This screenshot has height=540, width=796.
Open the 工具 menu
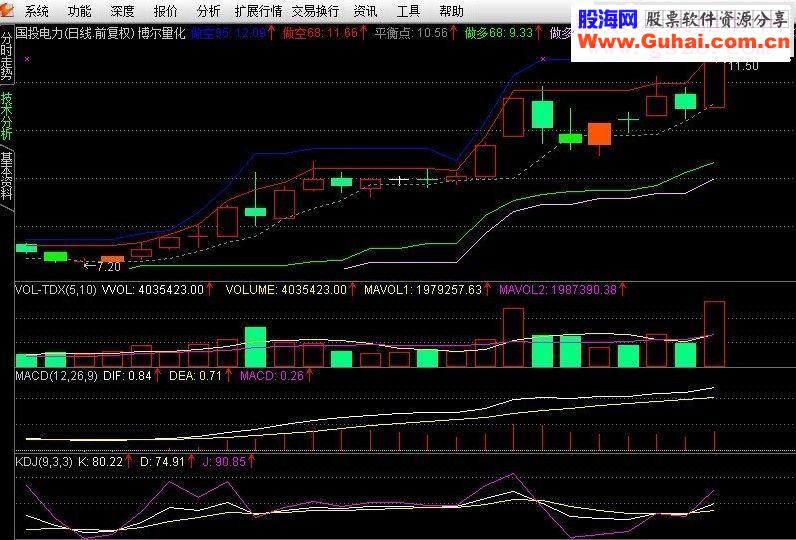(x=408, y=11)
